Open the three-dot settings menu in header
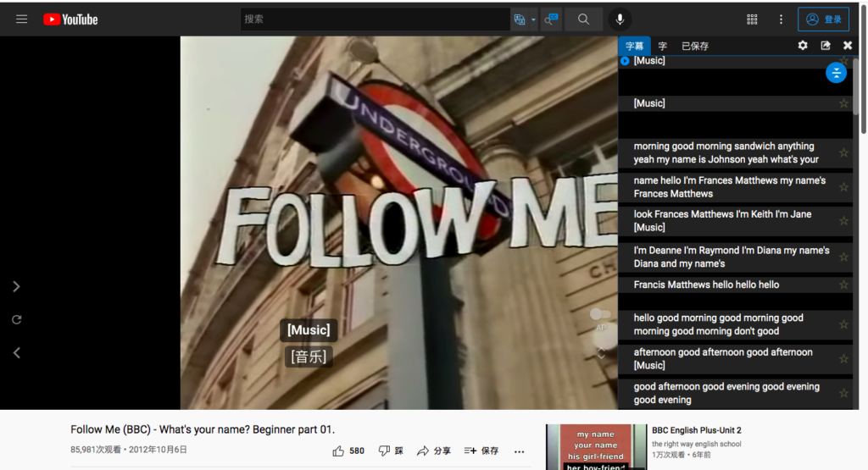The width and height of the screenshot is (868, 470). (x=781, y=19)
